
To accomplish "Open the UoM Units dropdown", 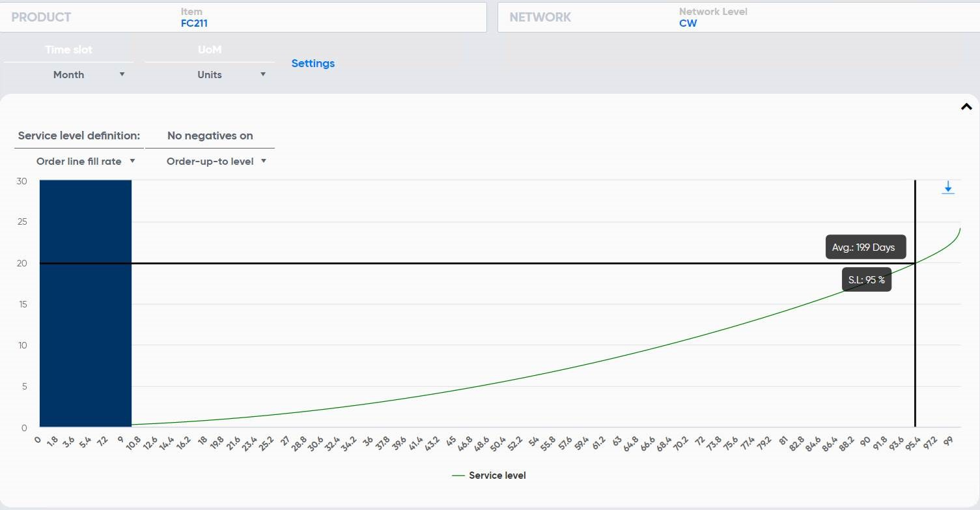I will tap(231, 75).
